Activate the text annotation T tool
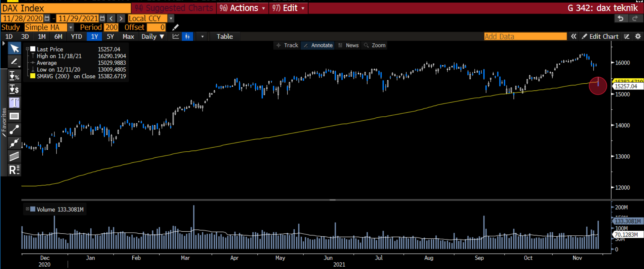The width and height of the screenshot is (644, 269). (x=14, y=103)
